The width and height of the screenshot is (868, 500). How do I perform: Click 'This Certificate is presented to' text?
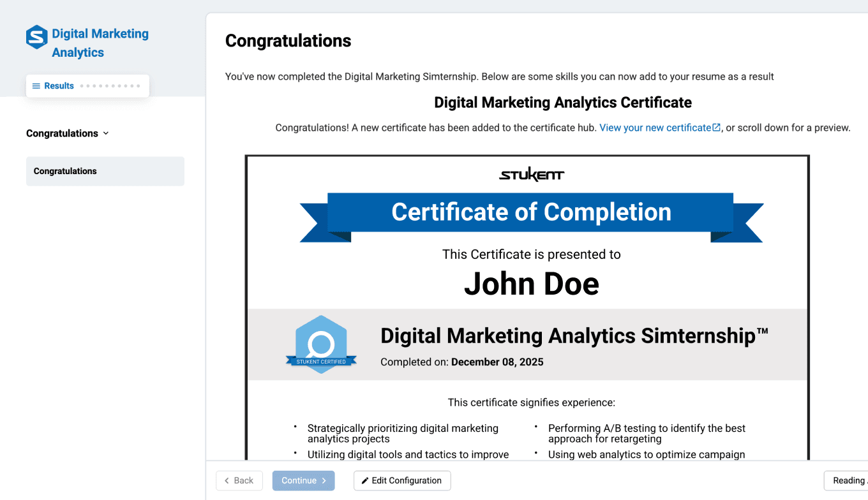(532, 254)
